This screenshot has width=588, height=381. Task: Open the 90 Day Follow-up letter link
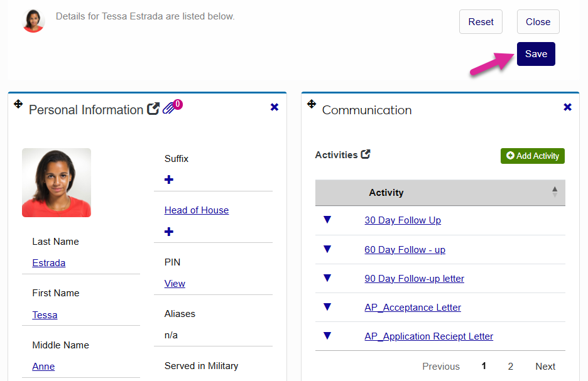(414, 279)
